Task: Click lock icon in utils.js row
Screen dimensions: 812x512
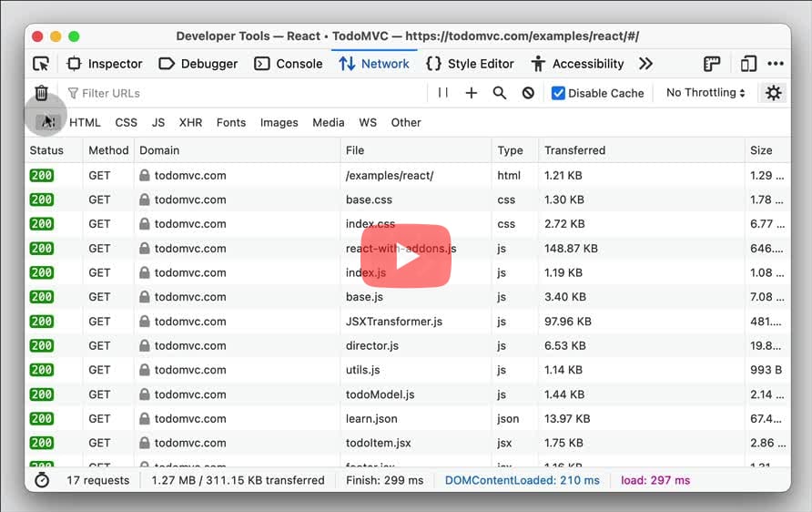Action: (x=145, y=370)
